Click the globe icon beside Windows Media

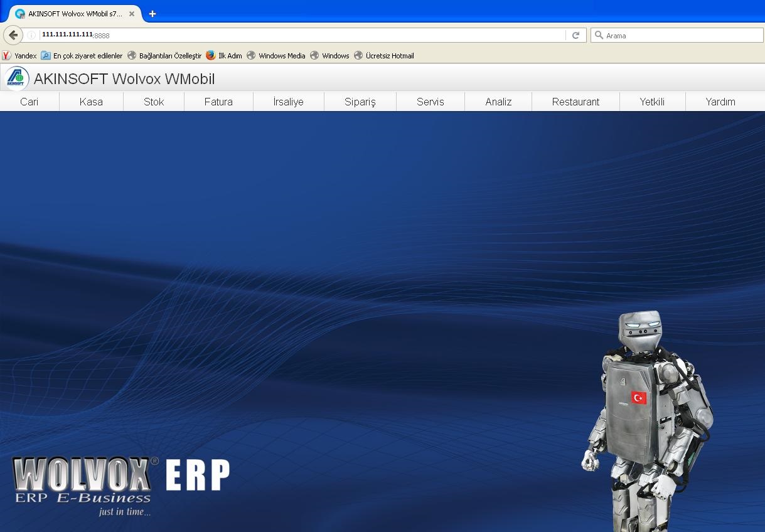pyautogui.click(x=251, y=55)
